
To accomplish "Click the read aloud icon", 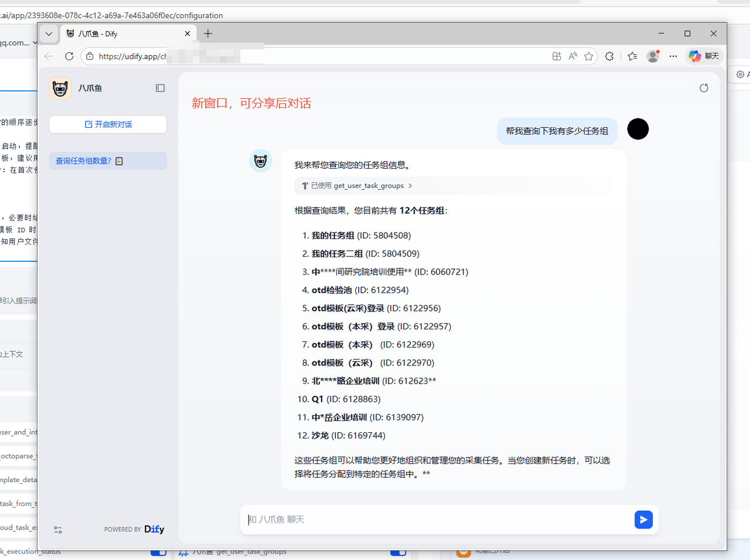I will (572, 56).
